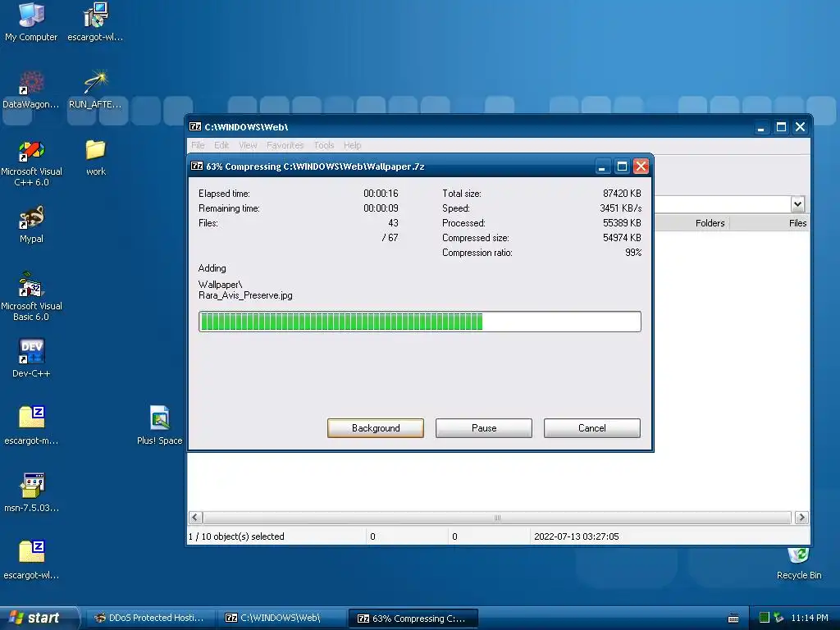
Task: Sort by the Folders column header
Action: (692, 223)
